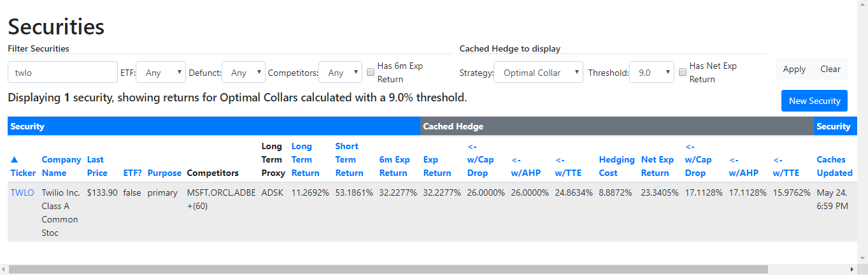
Task: Click the Apply button
Action: click(x=794, y=69)
